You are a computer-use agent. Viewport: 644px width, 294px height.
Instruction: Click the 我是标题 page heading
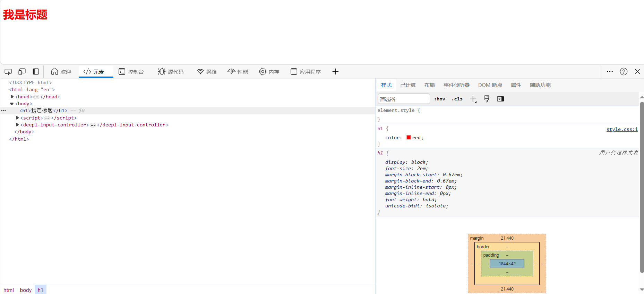pyautogui.click(x=25, y=15)
